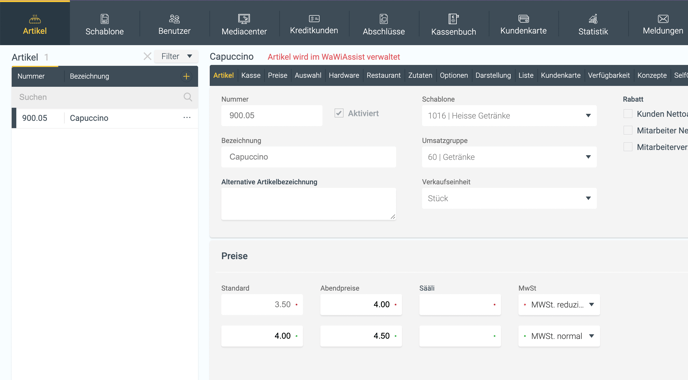
Task: Click the Bezeichnung input field
Action: click(x=308, y=157)
